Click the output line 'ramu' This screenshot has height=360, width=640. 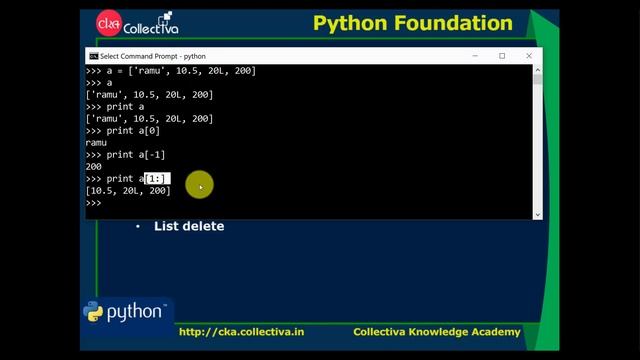click(x=96, y=143)
